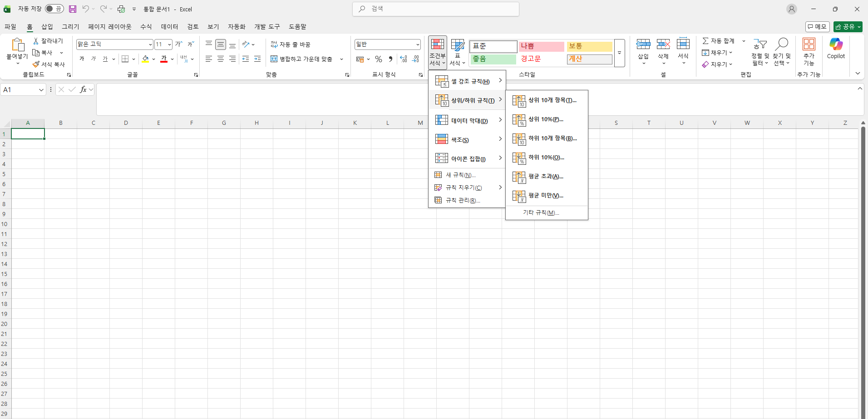This screenshot has height=419, width=868.
Task: Toggle underline formatting
Action: 105,59
